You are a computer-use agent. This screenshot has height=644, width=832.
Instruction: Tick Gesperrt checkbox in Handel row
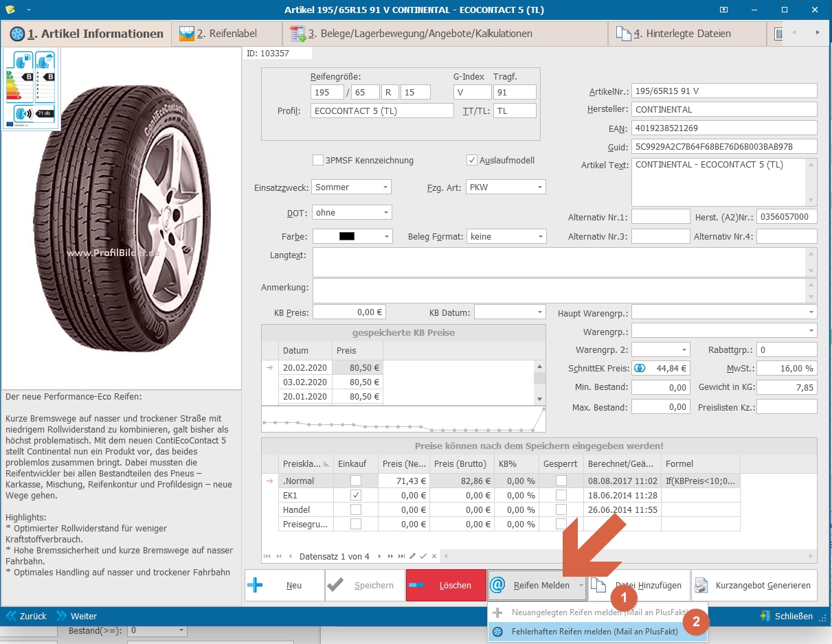tap(561, 509)
